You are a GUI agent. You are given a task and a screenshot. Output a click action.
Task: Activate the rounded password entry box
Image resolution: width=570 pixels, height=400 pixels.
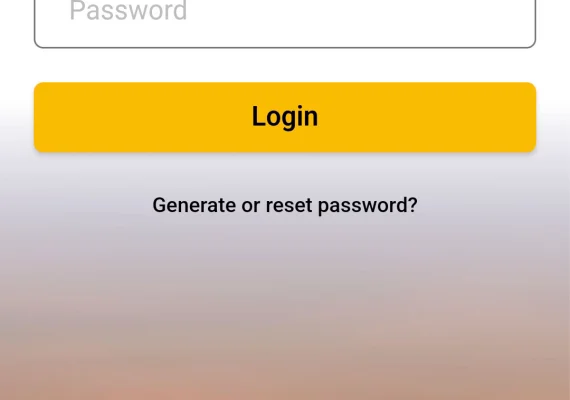coord(285,24)
